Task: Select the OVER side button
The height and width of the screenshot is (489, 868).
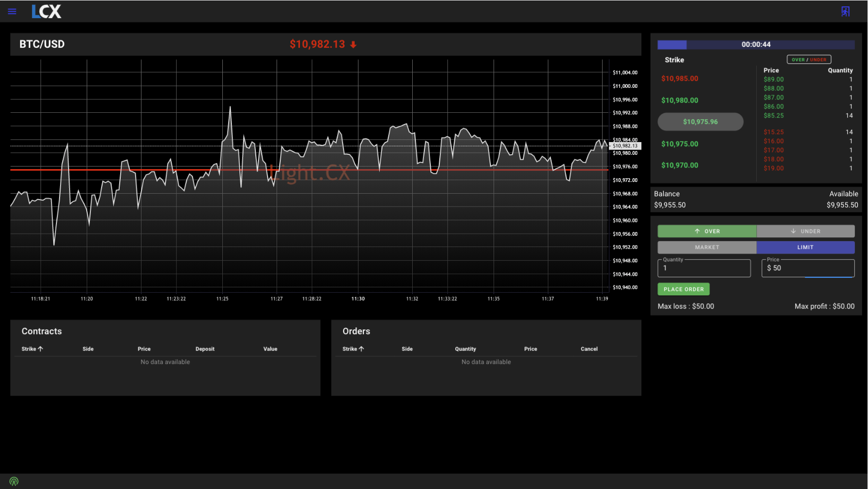Action: (707, 231)
